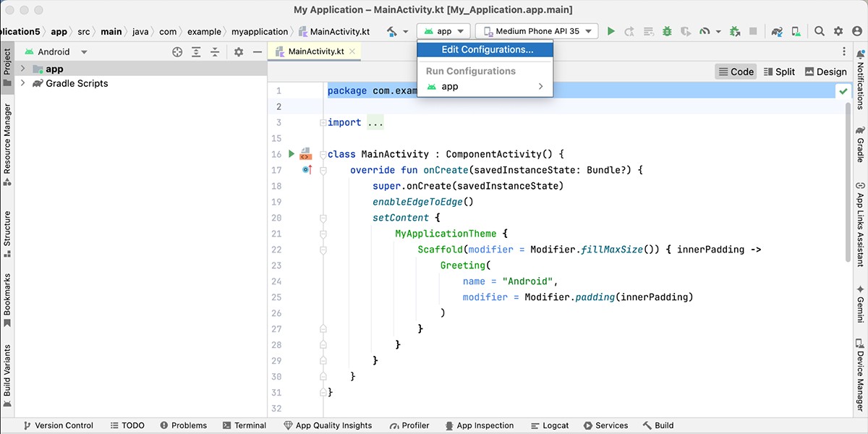Click the editor vertical scrollbar
The image size is (868, 434).
[x=848, y=181]
